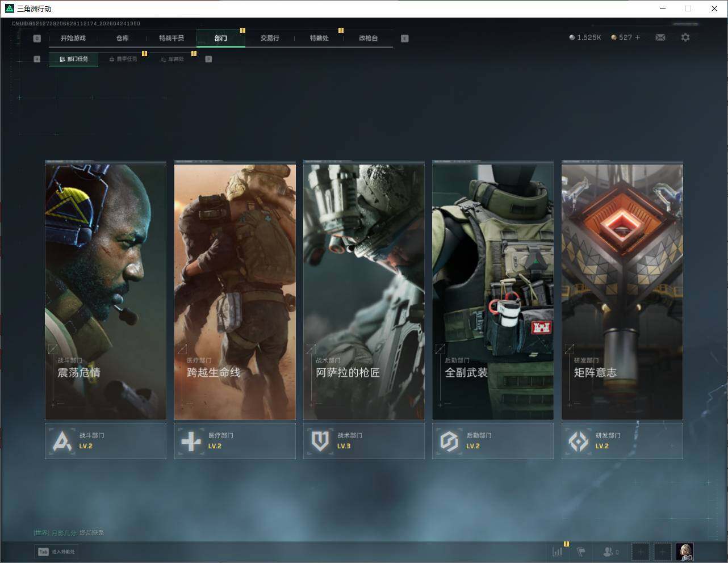This screenshot has width=728, height=563.
Task: Click the 研发部门 LV.2 panel
Action: (622, 441)
